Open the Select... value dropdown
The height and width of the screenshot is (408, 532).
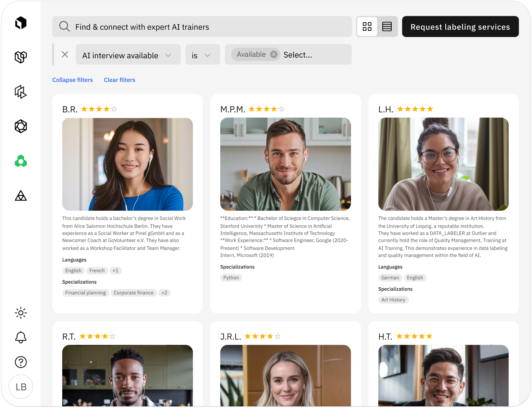pos(298,55)
